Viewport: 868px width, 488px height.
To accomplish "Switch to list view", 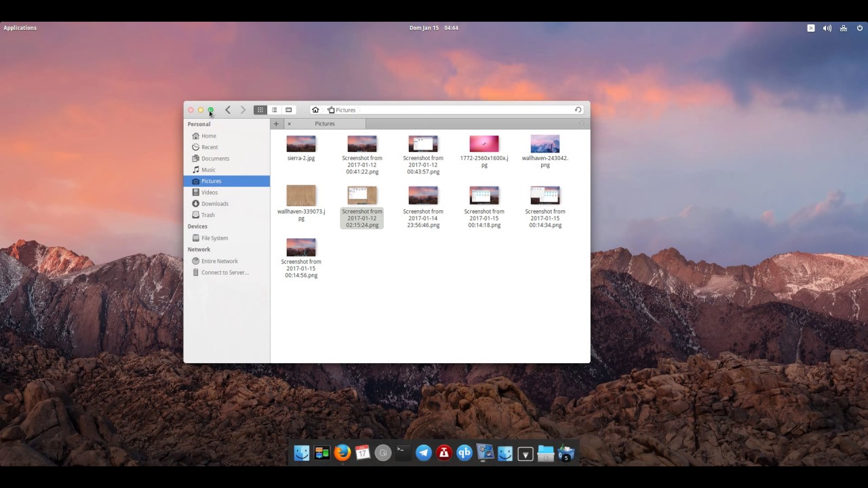I will tap(275, 110).
